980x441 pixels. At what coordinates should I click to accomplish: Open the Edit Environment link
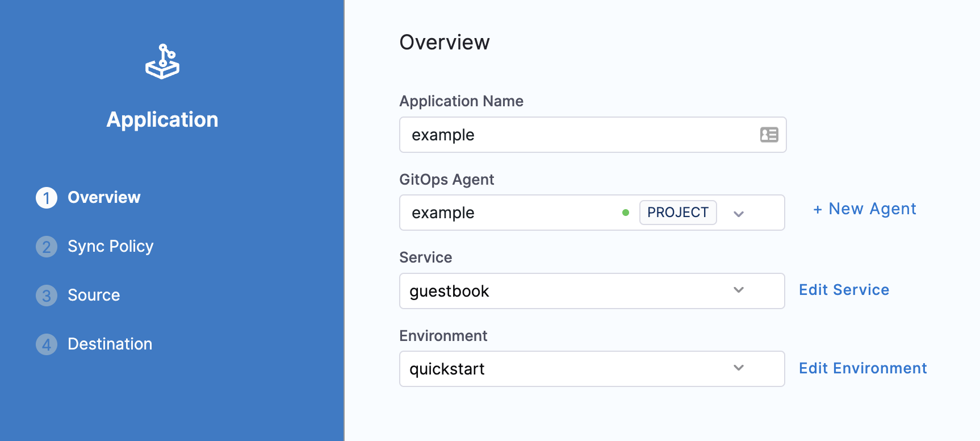click(862, 368)
